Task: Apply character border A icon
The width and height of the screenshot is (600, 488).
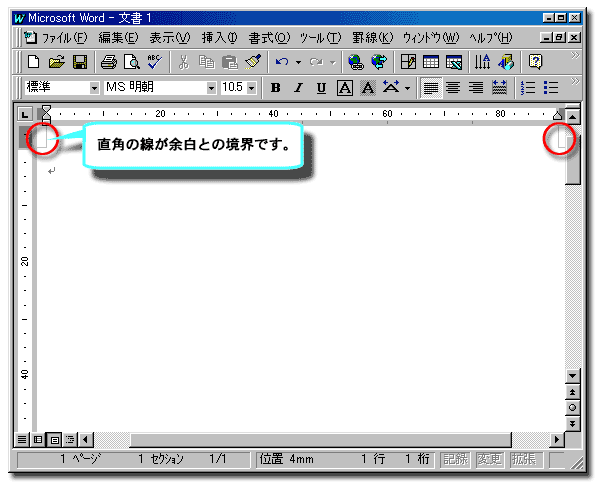Action: (345, 88)
